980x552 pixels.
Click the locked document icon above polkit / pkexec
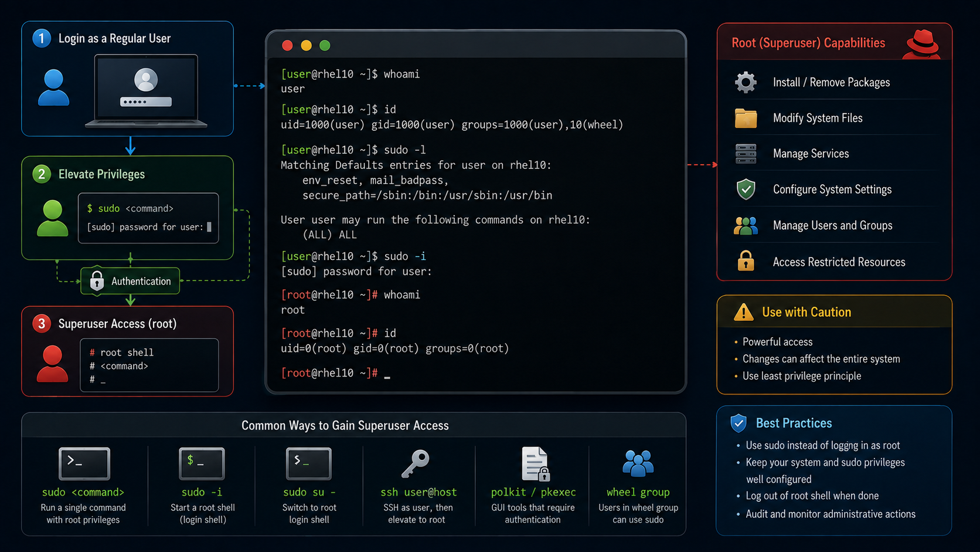click(x=535, y=464)
